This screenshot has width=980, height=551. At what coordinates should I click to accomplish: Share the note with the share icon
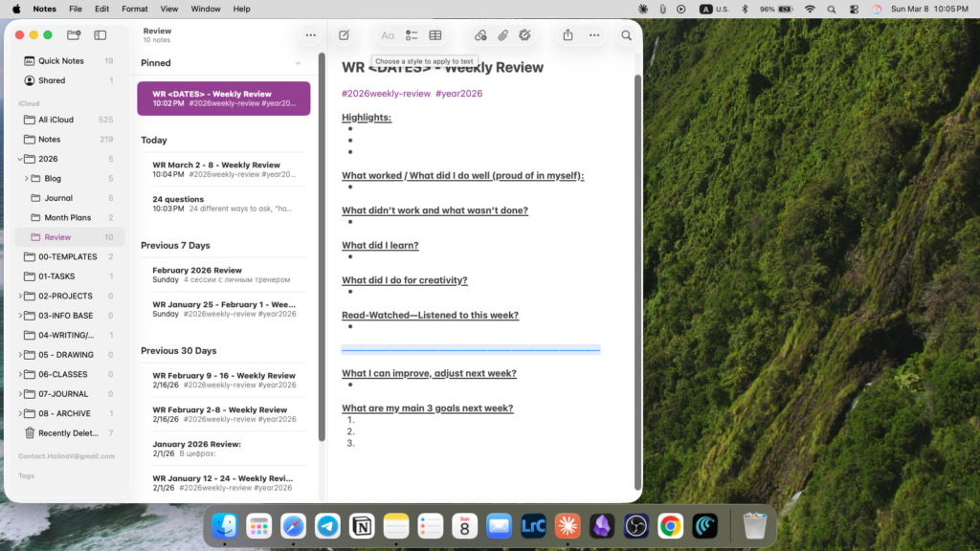[568, 35]
